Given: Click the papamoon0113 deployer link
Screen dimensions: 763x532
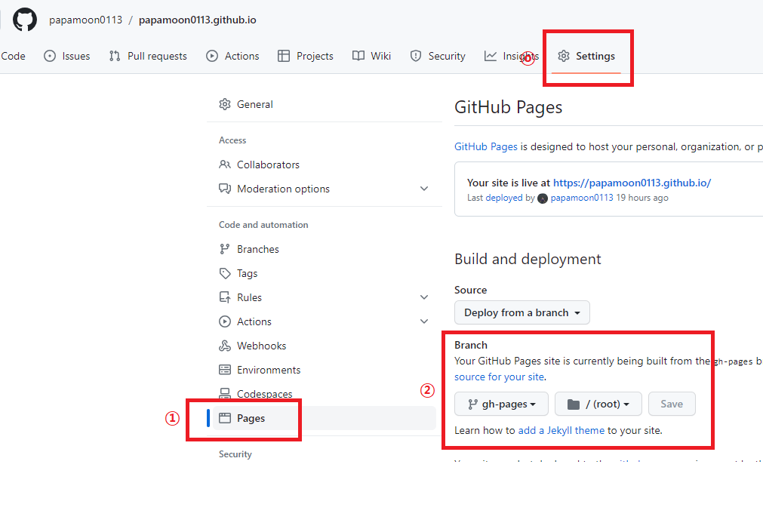Looking at the screenshot, I should (582, 198).
